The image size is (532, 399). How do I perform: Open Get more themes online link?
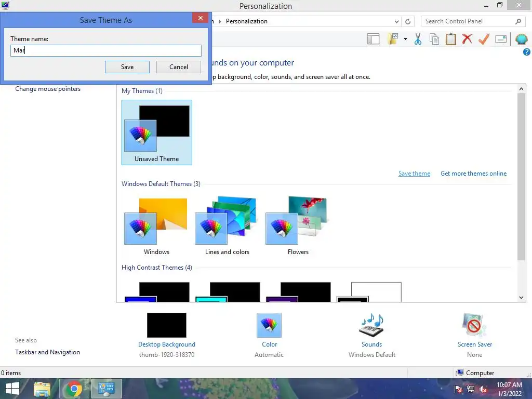pos(473,174)
